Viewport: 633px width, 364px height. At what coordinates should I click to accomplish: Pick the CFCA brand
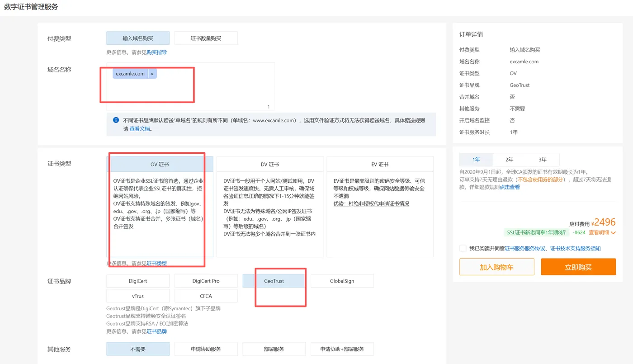pyautogui.click(x=206, y=296)
